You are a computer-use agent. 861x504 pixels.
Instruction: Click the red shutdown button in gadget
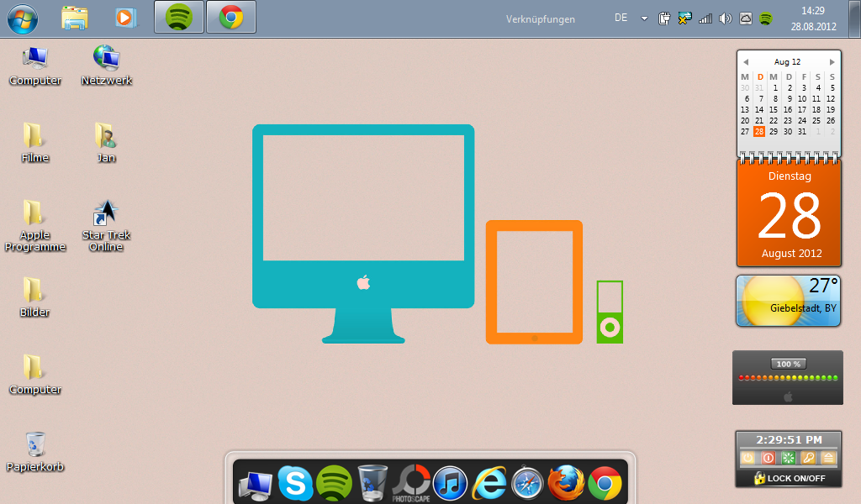[x=769, y=458]
